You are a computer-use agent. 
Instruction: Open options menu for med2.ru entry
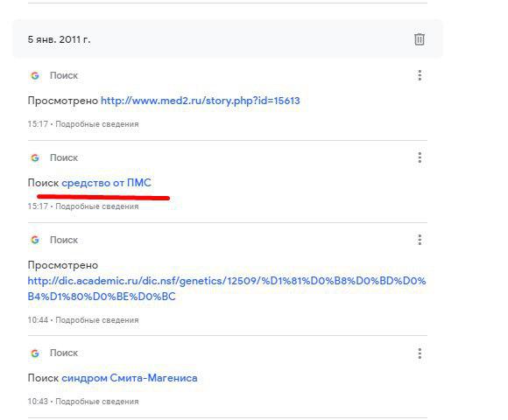(x=420, y=75)
